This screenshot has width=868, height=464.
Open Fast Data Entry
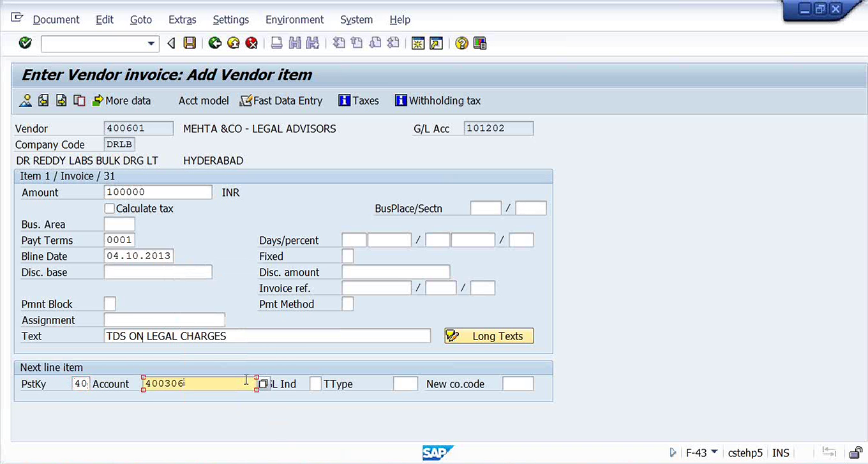click(281, 100)
